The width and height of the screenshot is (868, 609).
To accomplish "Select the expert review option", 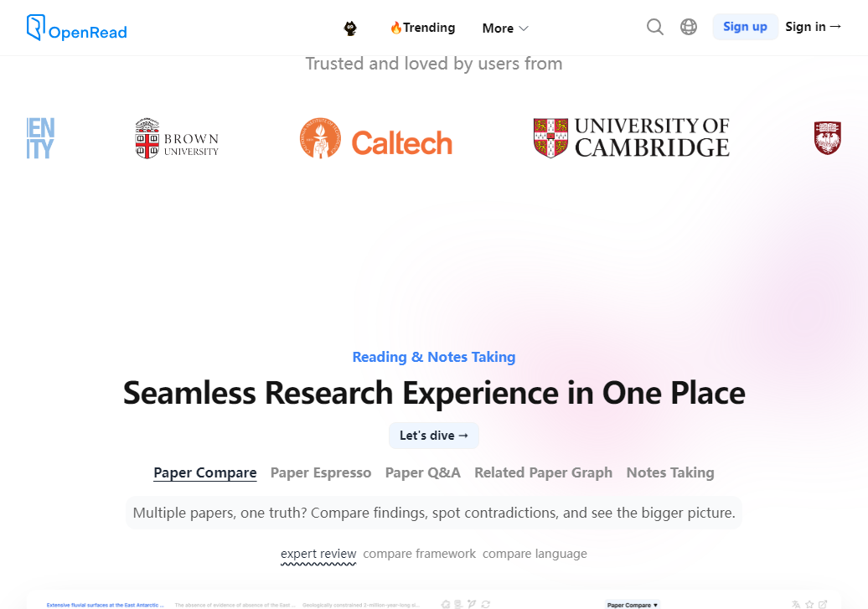I will pyautogui.click(x=318, y=555).
